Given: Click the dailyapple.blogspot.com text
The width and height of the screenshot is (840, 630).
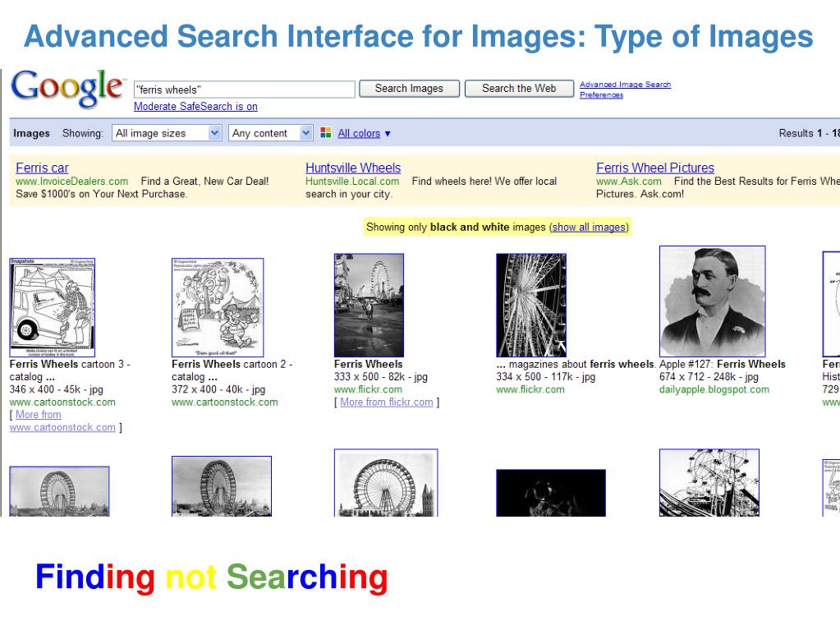Looking at the screenshot, I should (714, 389).
